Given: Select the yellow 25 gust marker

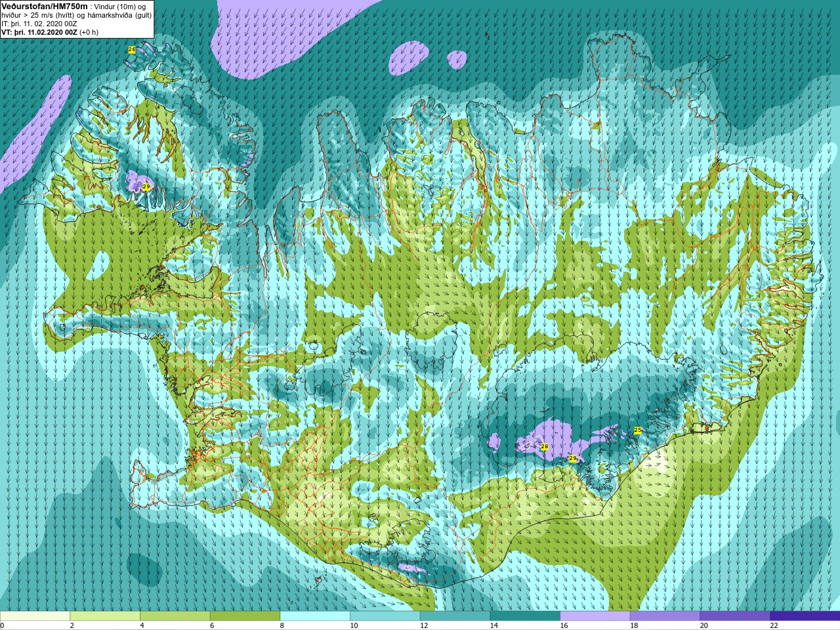Looking at the screenshot, I should click(638, 430).
